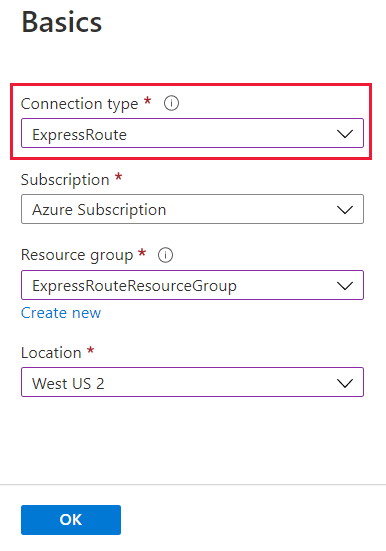This screenshot has width=386, height=551.
Task: Click the info icon beside Connection type
Action: tap(171, 103)
